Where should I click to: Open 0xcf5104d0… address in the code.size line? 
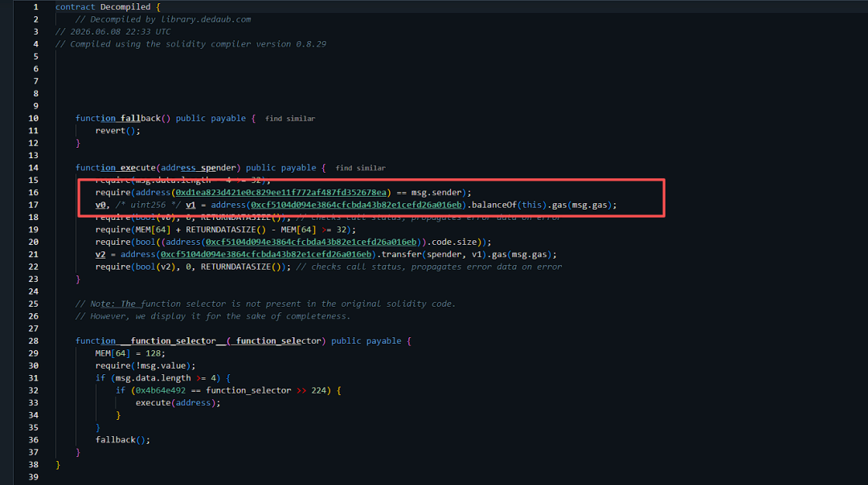[311, 242]
